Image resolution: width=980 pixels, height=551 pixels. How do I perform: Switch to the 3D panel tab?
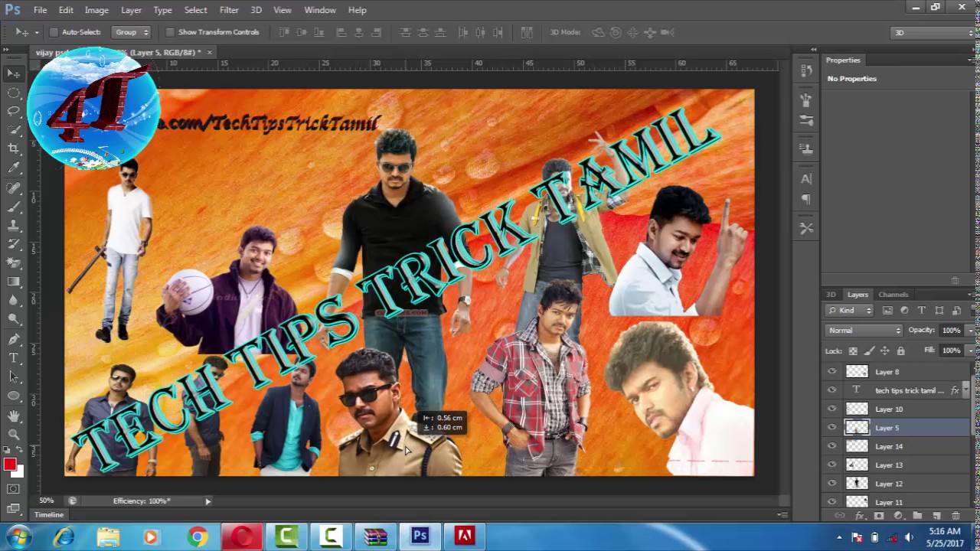pyautogui.click(x=831, y=294)
